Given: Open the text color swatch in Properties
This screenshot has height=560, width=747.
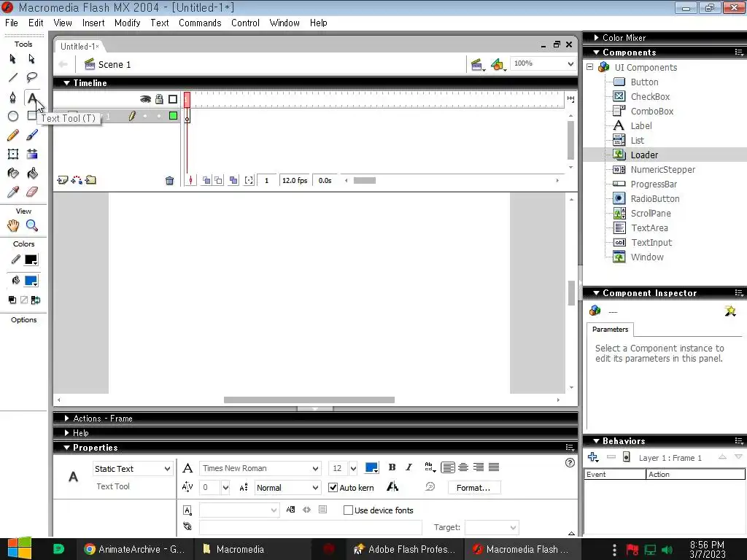Looking at the screenshot, I should point(371,467).
